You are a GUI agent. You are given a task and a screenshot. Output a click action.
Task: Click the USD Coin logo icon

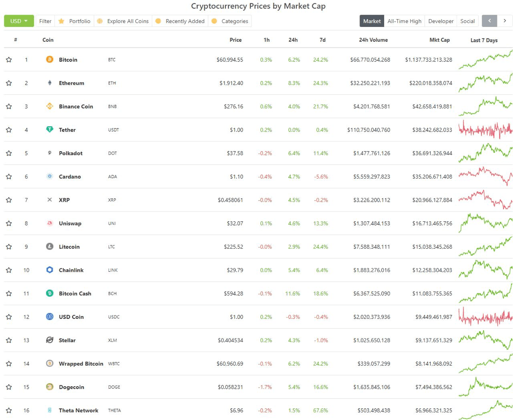(x=50, y=316)
